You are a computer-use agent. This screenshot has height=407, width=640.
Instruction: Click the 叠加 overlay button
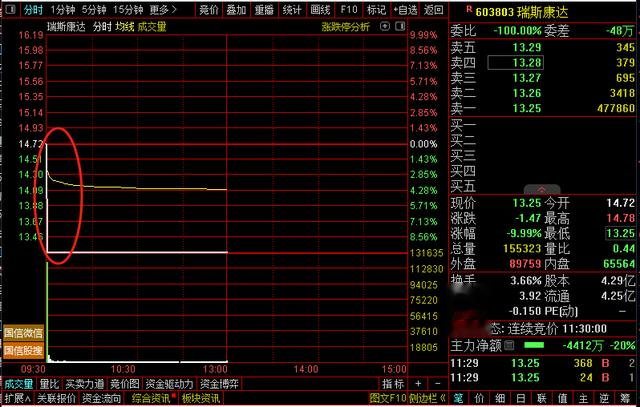236,9
